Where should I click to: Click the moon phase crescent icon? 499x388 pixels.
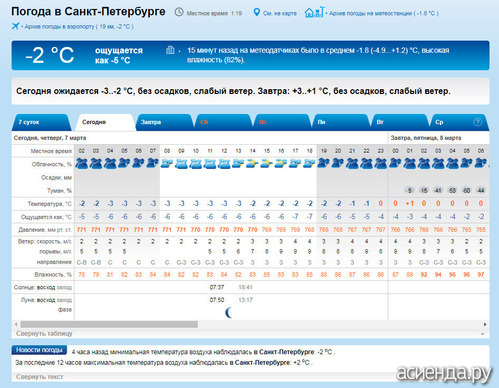(x=229, y=312)
